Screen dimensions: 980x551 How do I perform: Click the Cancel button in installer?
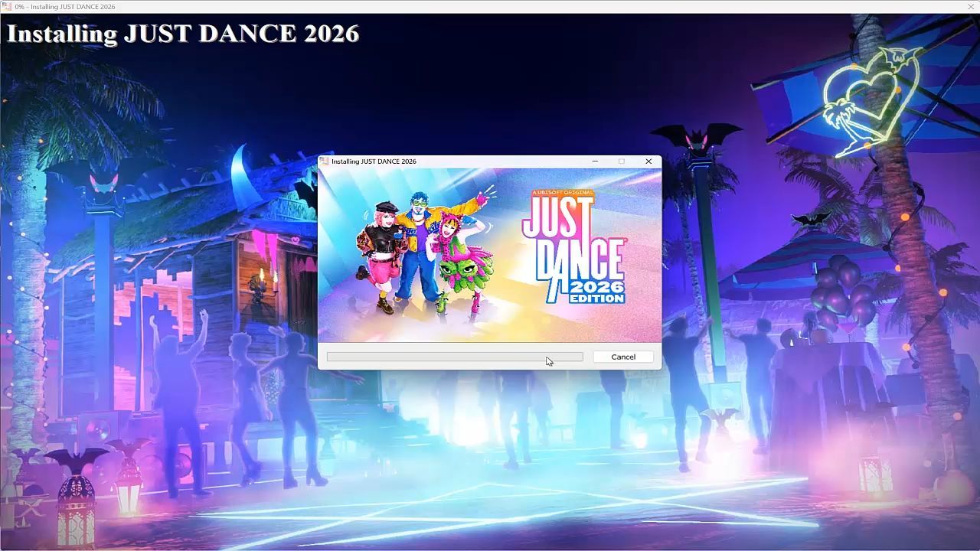(622, 357)
